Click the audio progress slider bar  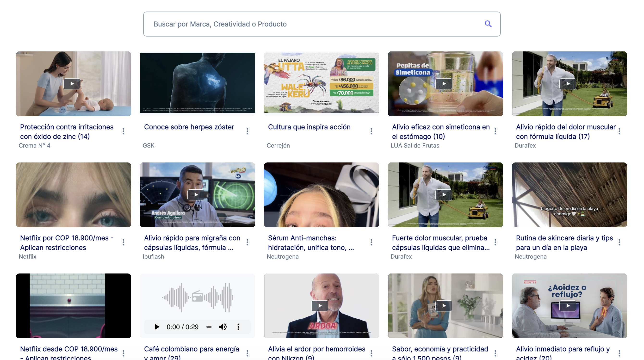pos(209,327)
